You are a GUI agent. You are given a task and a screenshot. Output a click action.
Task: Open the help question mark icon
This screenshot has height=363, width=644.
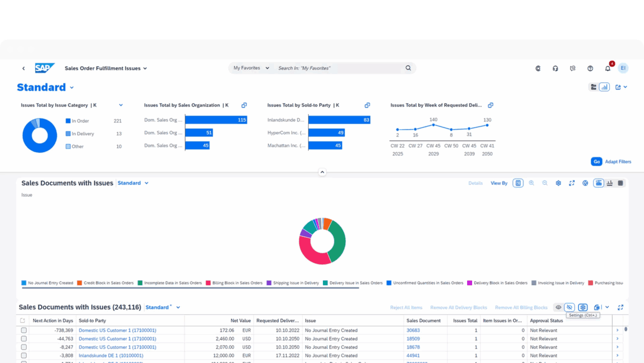click(590, 68)
